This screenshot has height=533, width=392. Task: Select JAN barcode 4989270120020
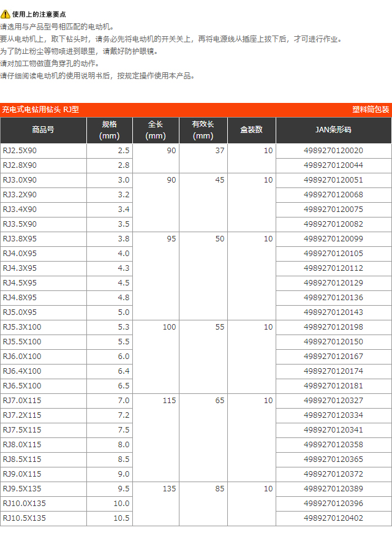click(x=333, y=151)
